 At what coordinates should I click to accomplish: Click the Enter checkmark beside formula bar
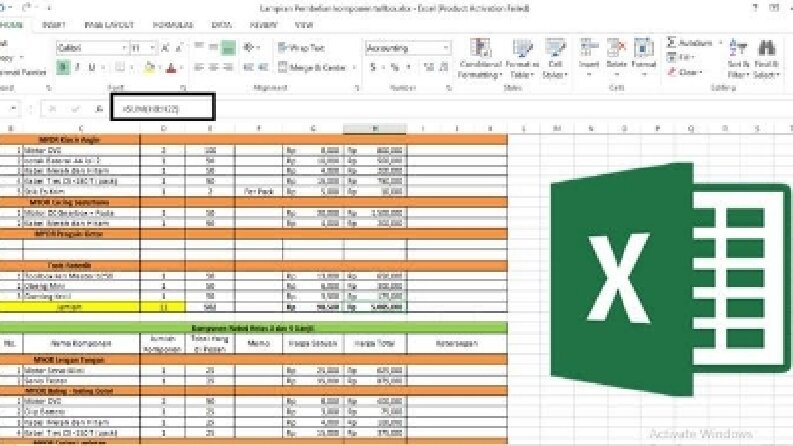tap(75, 109)
